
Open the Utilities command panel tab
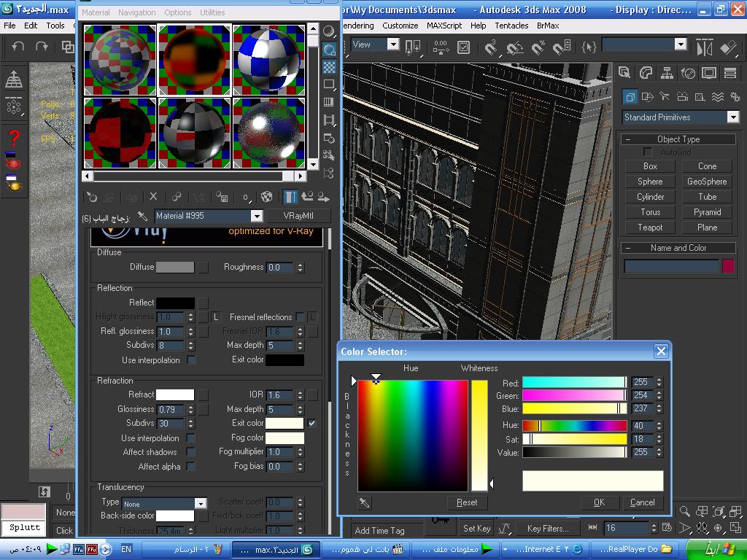[x=730, y=73]
